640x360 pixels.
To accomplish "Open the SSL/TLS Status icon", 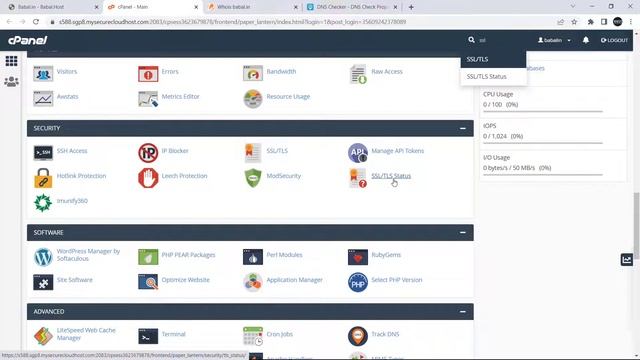I will pyautogui.click(x=358, y=178).
